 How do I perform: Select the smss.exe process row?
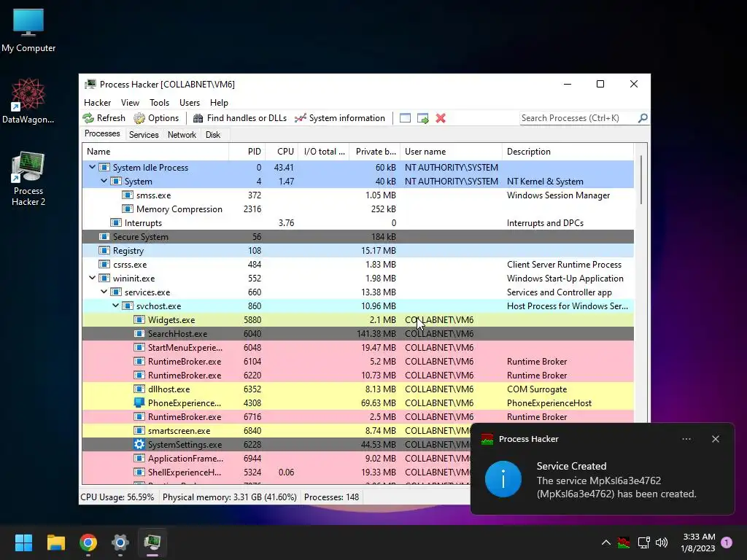tap(357, 195)
